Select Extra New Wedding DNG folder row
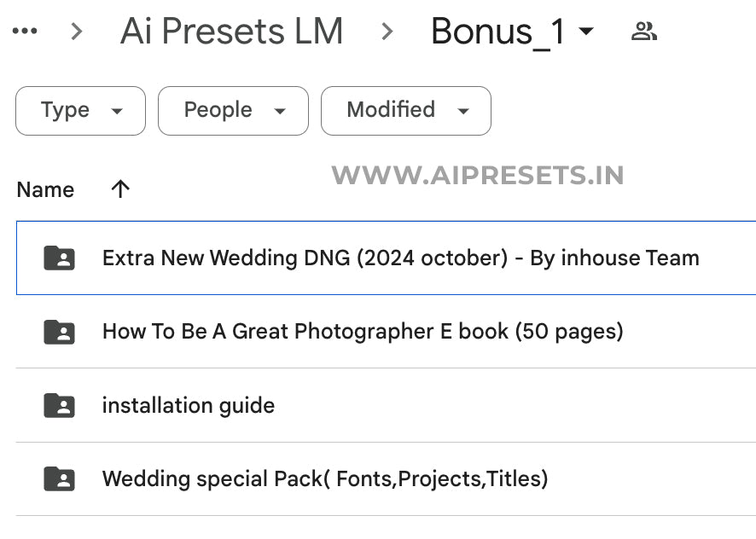Viewport: 756px width, 539px height. pos(386,258)
